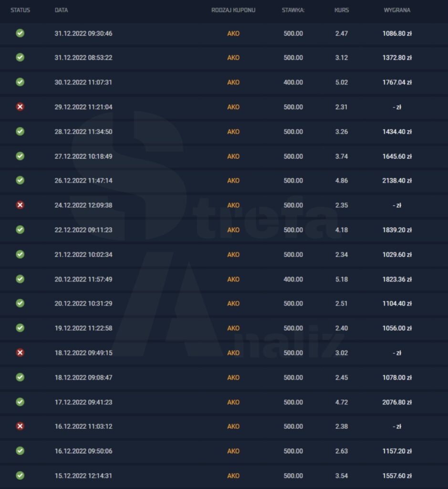Click the winnings value 1086.80 zł
Screen dimensions: 448x489
pyautogui.click(x=397, y=33)
